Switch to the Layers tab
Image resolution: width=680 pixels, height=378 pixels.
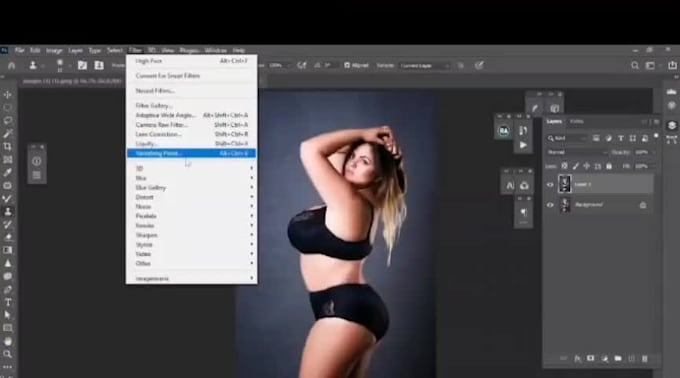[x=554, y=122]
